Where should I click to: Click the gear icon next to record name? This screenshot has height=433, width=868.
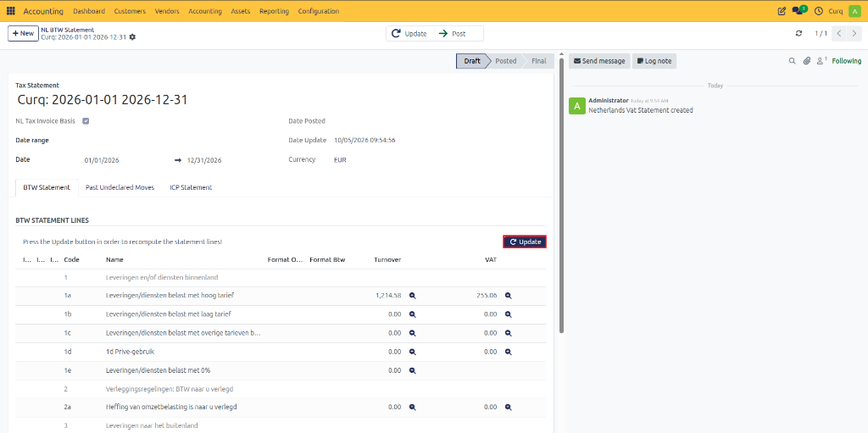pos(132,37)
